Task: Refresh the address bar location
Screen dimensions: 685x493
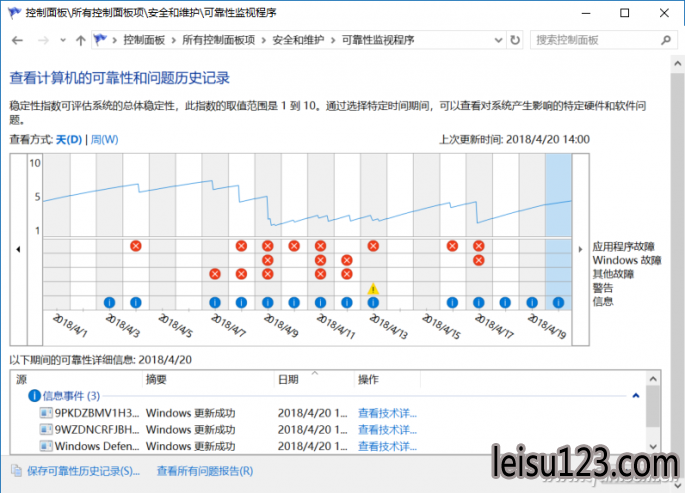Action: 515,40
